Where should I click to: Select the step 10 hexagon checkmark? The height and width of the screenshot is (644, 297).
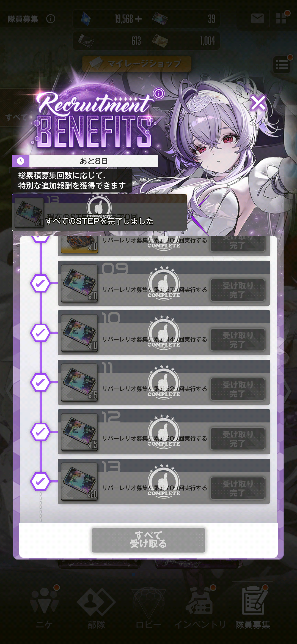40,332
